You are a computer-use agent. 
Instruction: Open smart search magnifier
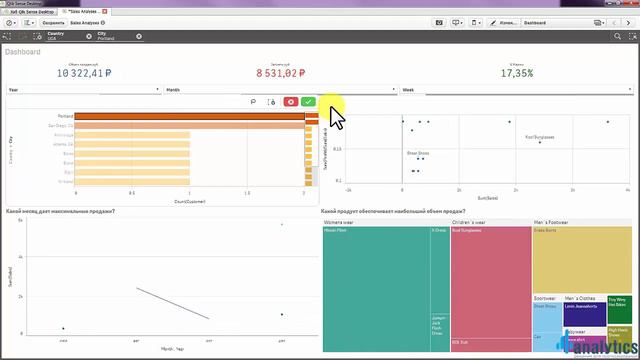618,36
